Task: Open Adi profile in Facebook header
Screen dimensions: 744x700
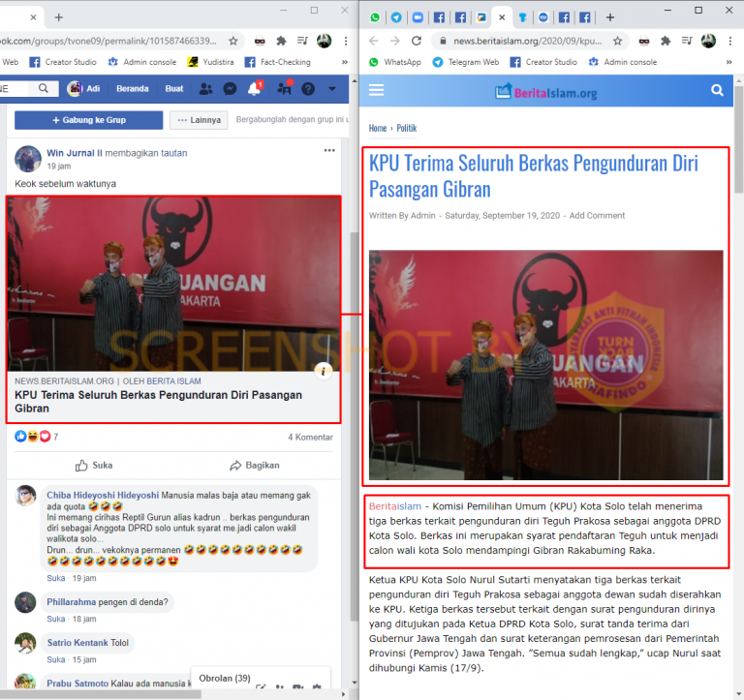Action: point(83,89)
